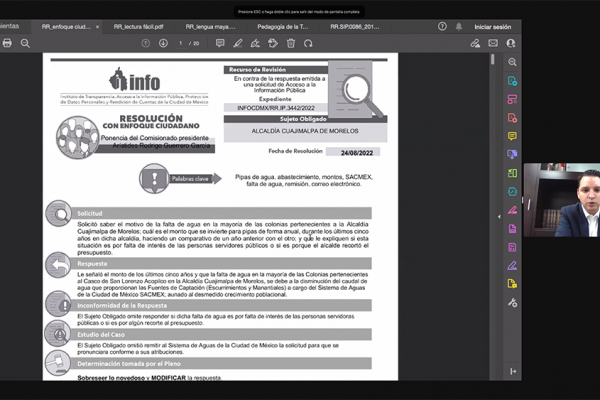Viewport: 600px width, 400px height.
Task: Go to the previous page with the up arrow
Action: click(145, 43)
